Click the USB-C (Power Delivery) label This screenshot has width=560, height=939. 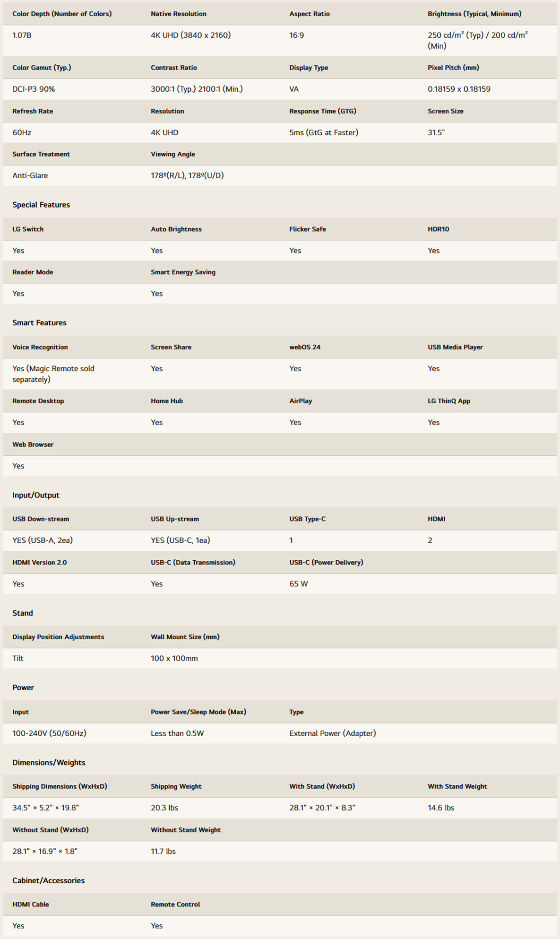coord(326,563)
